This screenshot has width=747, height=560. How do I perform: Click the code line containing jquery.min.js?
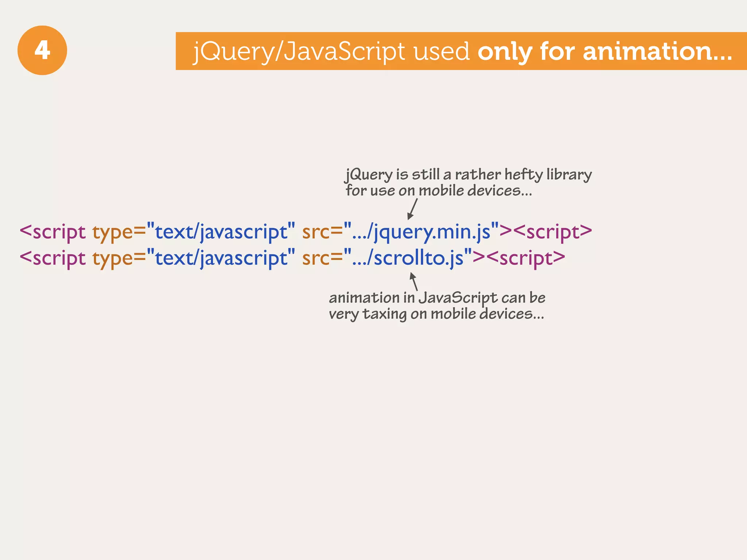[x=306, y=232]
